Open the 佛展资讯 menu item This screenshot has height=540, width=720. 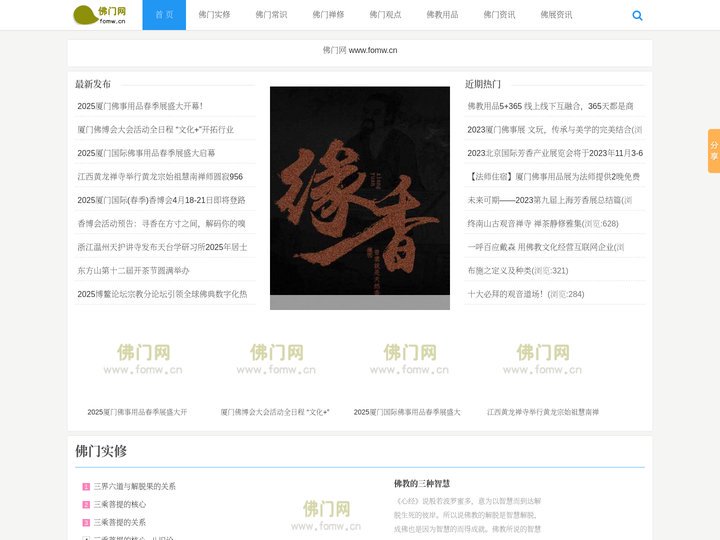pyautogui.click(x=556, y=15)
